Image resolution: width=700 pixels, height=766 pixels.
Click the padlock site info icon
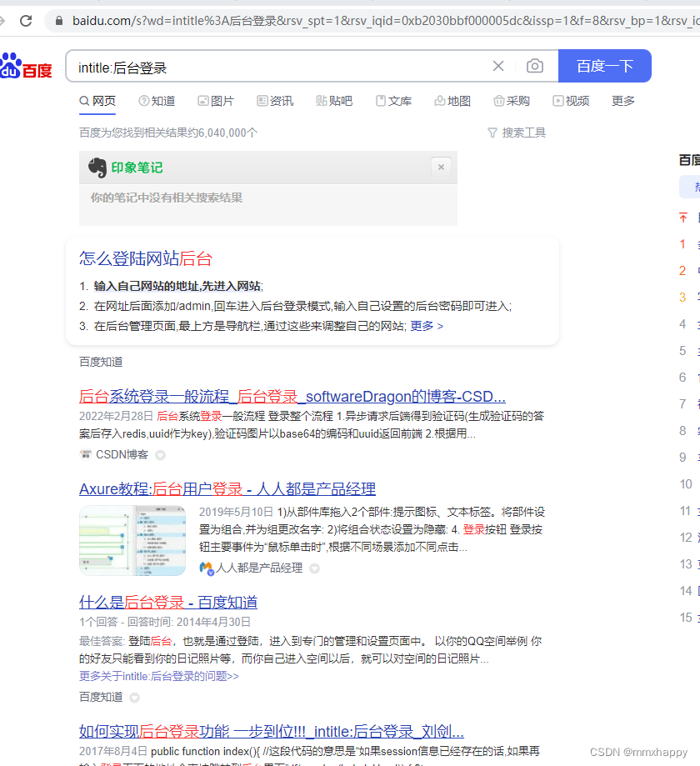tap(58, 21)
